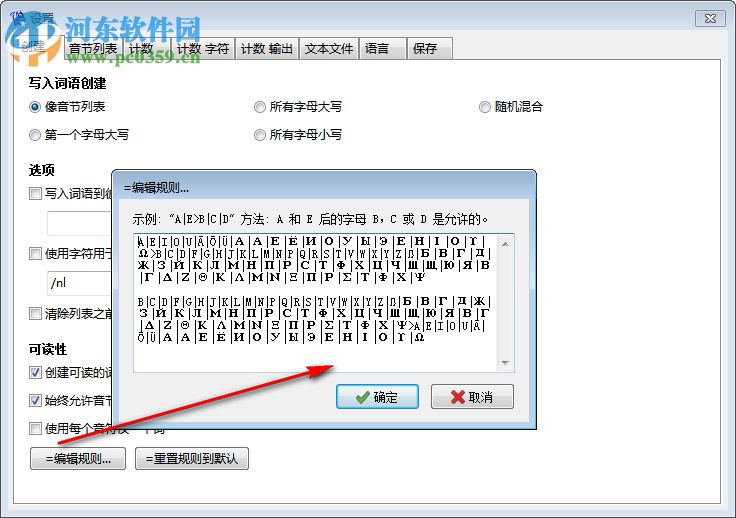Switch to the 音节列表 tab
The image size is (736, 518).
(x=93, y=48)
